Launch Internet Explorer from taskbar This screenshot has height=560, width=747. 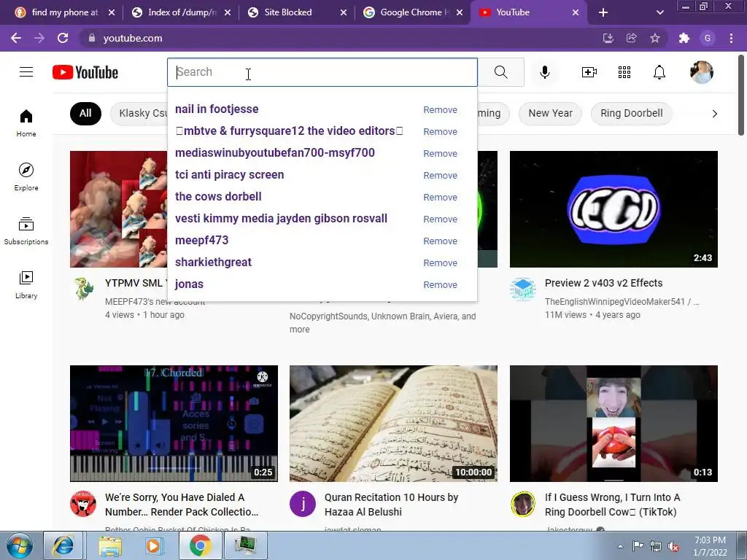63,545
